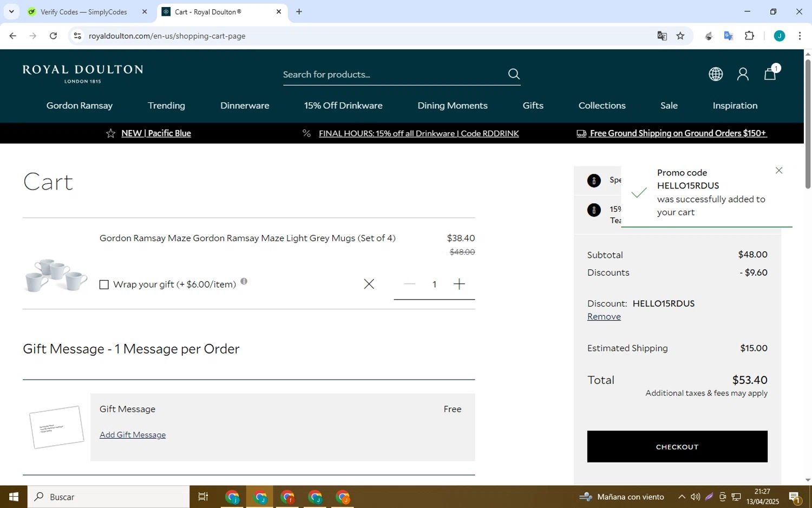Click the mugs product thumbnail

click(x=56, y=275)
